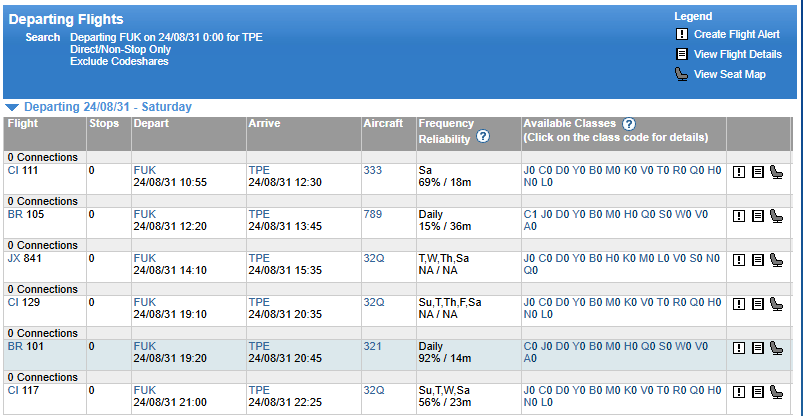Open the JX airline link for flight 841
803x416 pixels.
coord(15,259)
